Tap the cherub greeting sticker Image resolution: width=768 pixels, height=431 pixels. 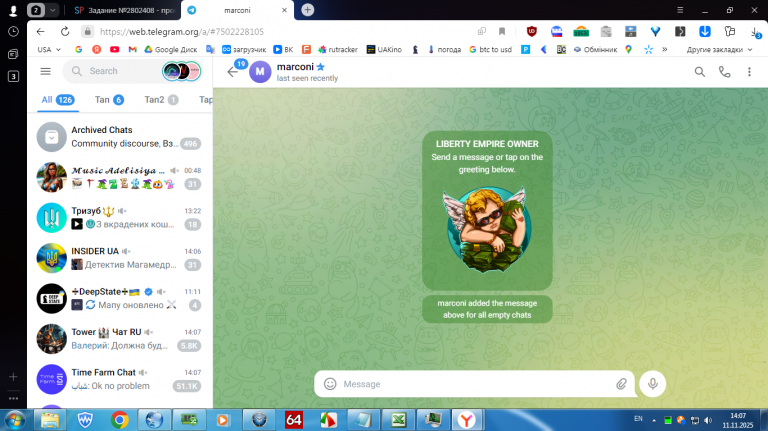click(x=487, y=229)
